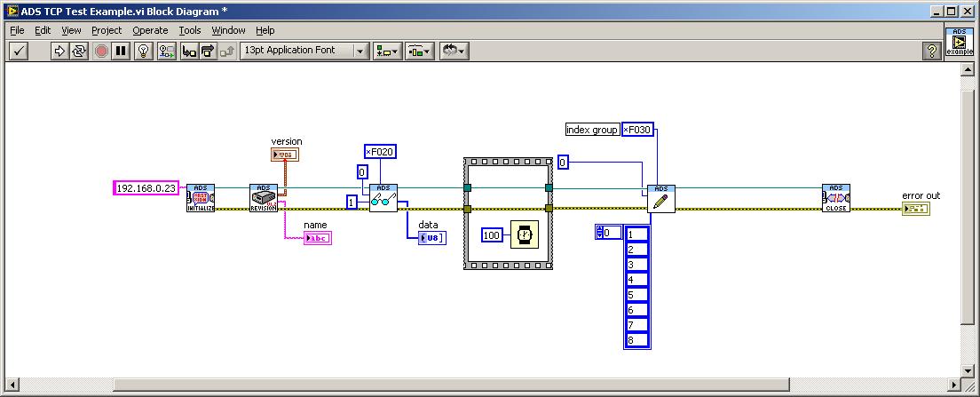Click the LabVIEW title bar icon
The image size is (980, 397).
click(12, 11)
